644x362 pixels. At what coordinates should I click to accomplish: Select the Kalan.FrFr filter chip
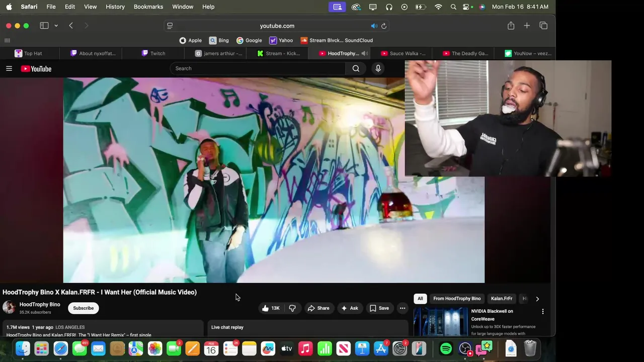tap(502, 299)
